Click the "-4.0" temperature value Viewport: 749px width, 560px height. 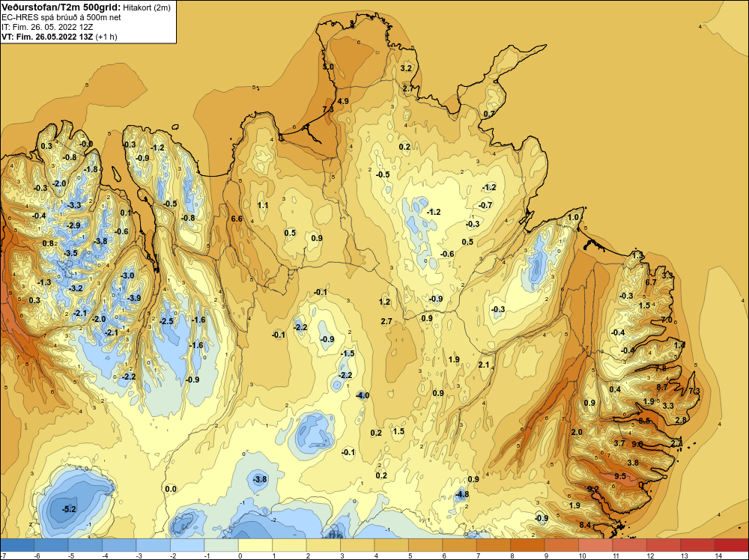363,395
